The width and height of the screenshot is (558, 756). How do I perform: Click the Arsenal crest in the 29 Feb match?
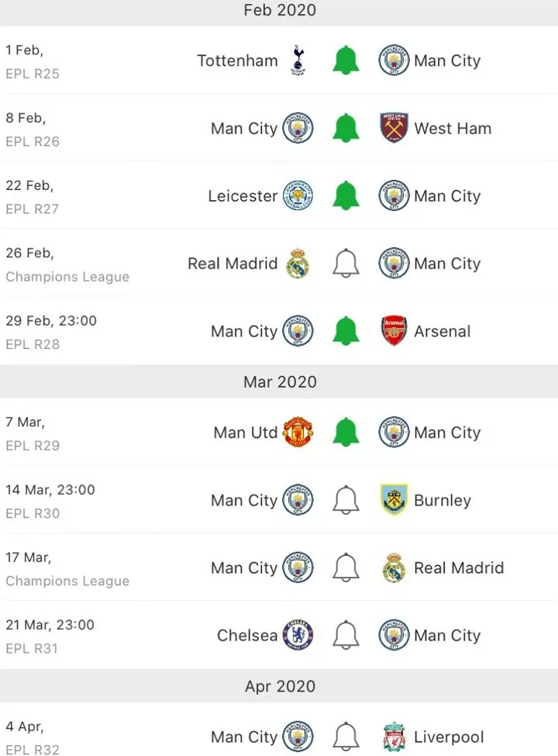click(x=394, y=331)
